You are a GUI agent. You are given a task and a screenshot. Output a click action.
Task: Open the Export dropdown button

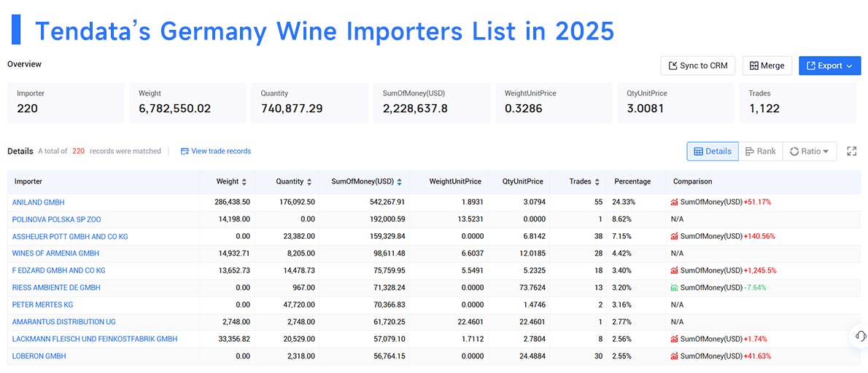click(x=829, y=66)
